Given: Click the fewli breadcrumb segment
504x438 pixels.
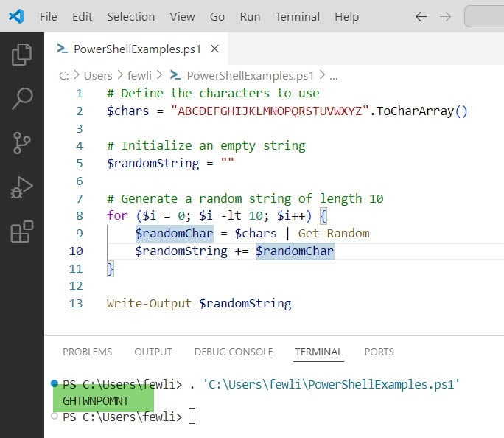Looking at the screenshot, I should 139,76.
